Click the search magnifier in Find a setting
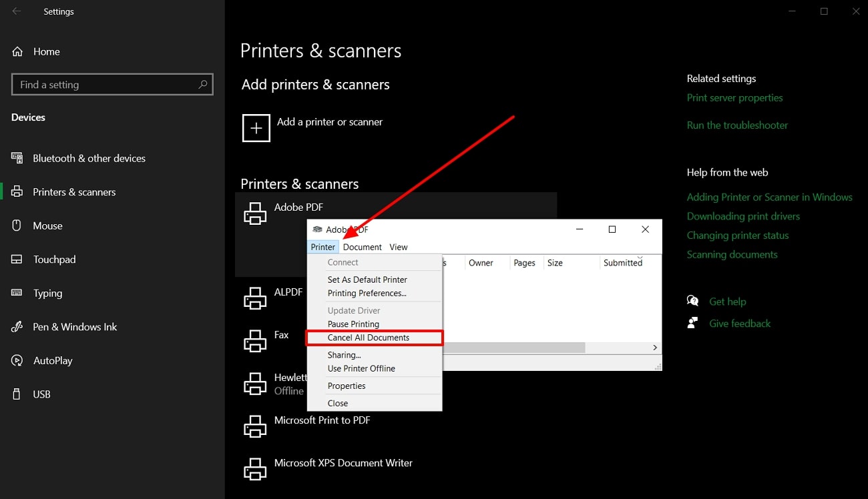 pyautogui.click(x=203, y=85)
